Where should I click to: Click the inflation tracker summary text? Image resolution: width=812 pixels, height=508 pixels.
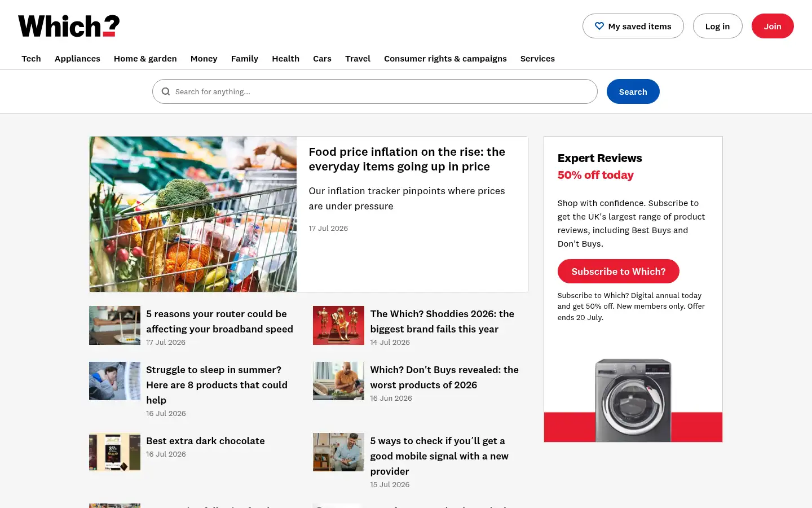[x=407, y=199]
